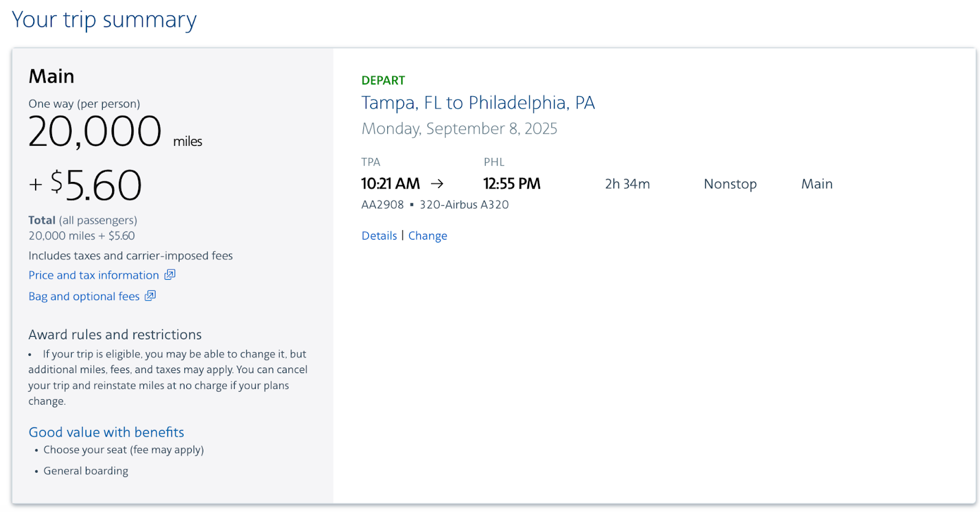This screenshot has height=512, width=980.
Task: Open the Bag and optional fees link
Action: pyautogui.click(x=84, y=296)
